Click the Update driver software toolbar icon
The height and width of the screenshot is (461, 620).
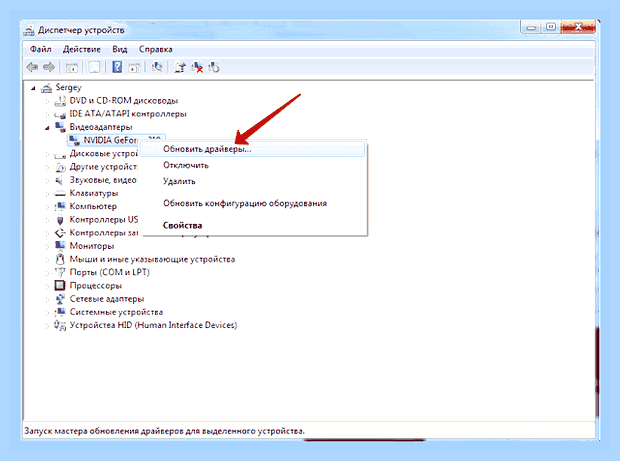(x=180, y=67)
